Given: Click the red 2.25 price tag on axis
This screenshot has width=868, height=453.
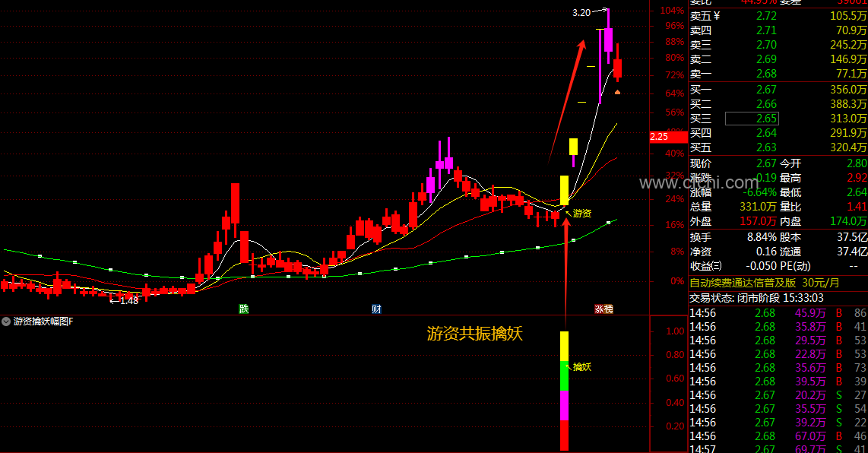Looking at the screenshot, I should coord(668,136).
